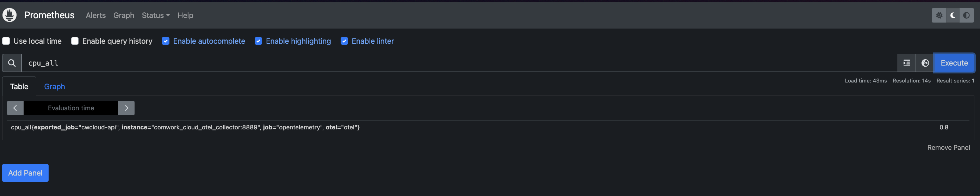Click the Add Panel button
980x196 pixels.
(25, 173)
